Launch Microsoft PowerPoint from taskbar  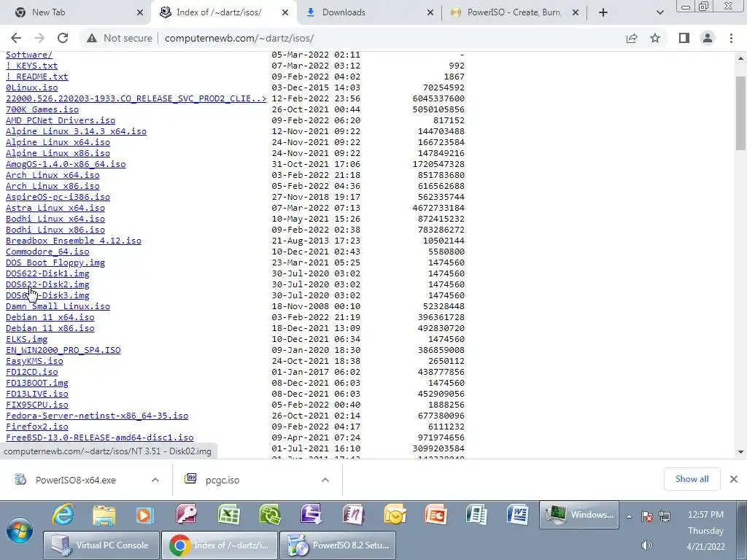click(x=436, y=516)
